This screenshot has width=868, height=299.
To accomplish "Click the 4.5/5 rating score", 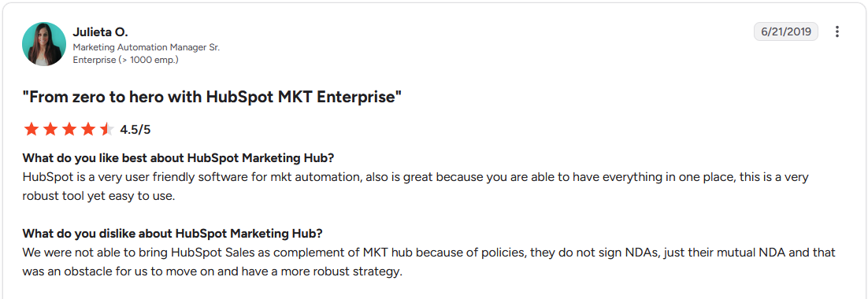I will point(135,131).
